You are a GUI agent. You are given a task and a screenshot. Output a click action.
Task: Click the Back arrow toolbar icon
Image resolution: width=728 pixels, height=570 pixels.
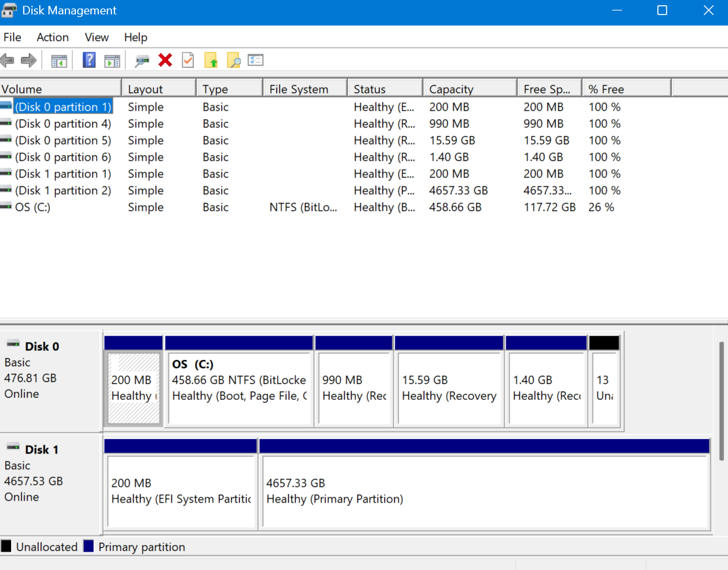pyautogui.click(x=7, y=60)
